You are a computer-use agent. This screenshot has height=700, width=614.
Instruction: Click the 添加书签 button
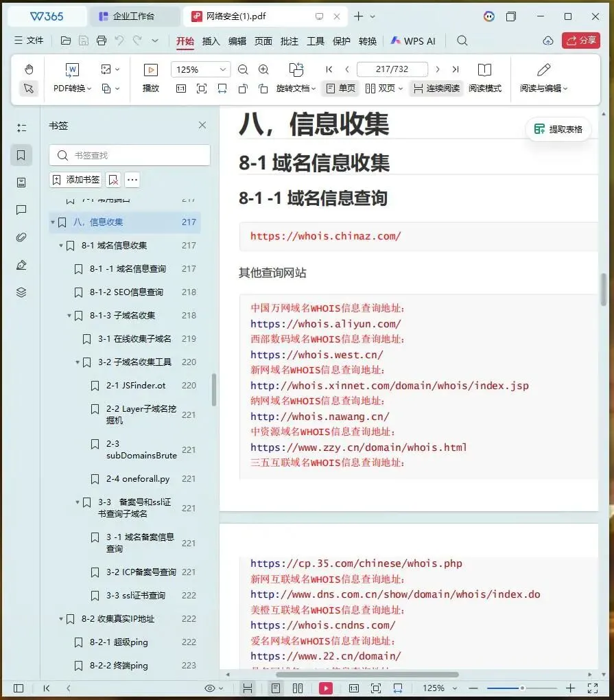tap(76, 180)
